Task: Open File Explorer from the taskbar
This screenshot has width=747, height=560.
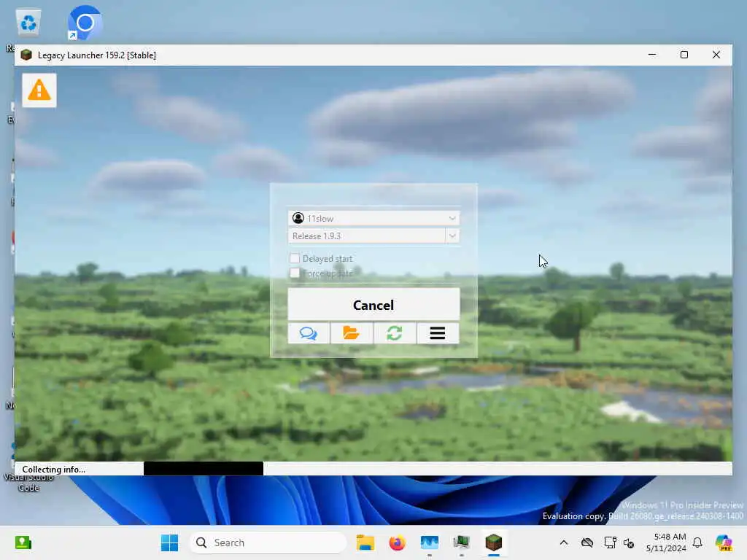Action: tap(365, 542)
